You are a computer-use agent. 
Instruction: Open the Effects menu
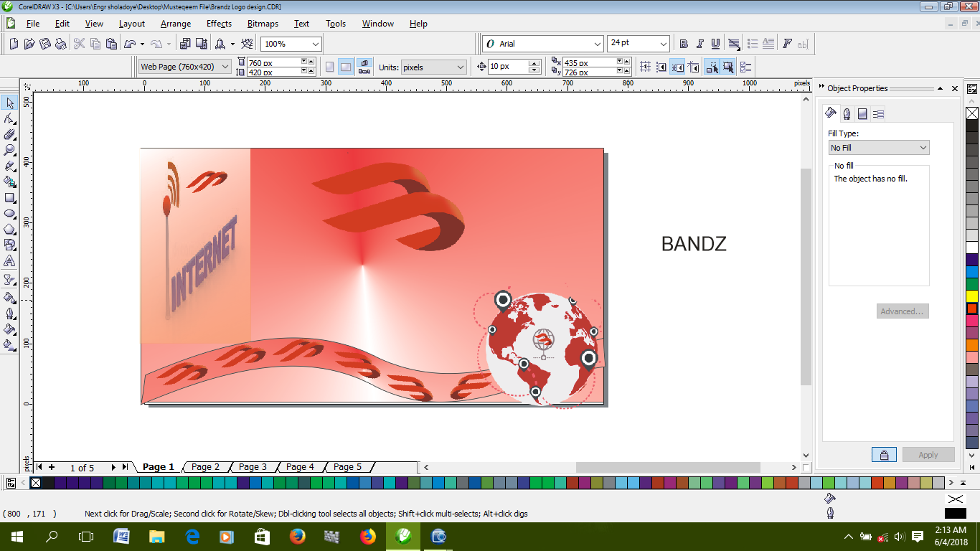point(219,24)
